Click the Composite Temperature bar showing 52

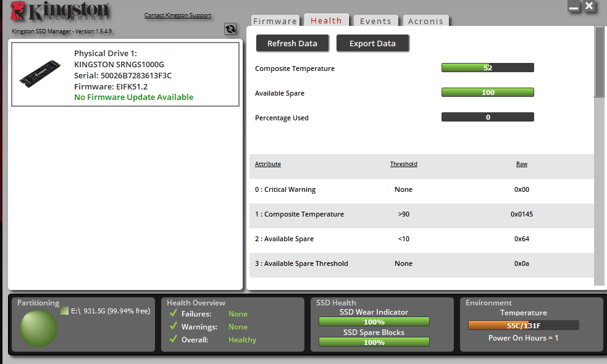click(x=488, y=68)
